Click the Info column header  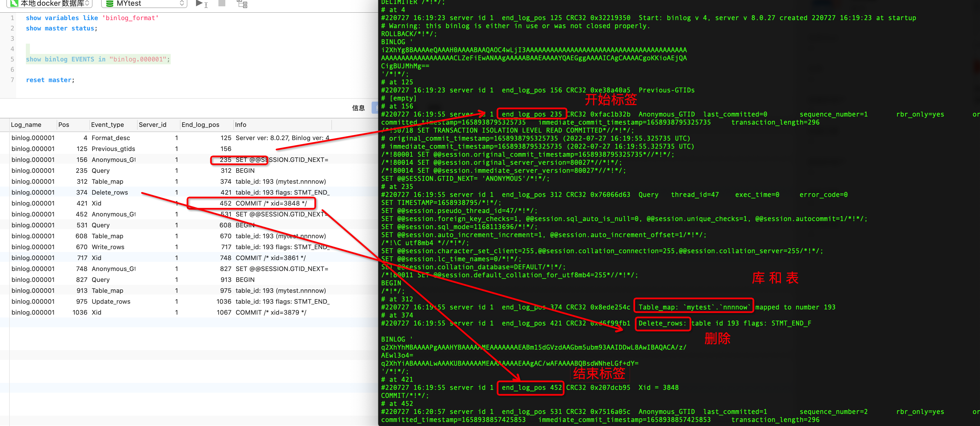(x=241, y=125)
